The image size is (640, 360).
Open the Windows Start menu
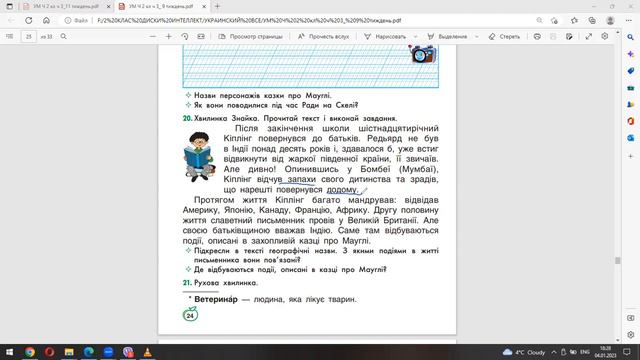coord(9,352)
